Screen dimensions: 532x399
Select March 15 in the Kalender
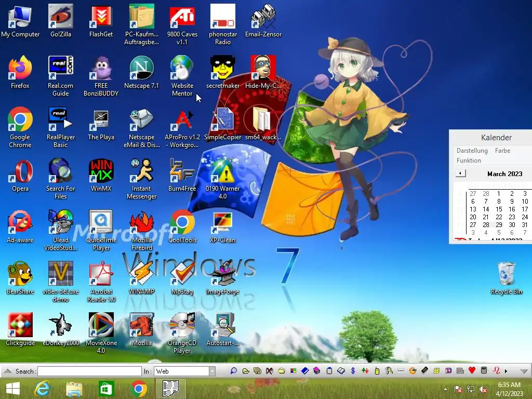(x=499, y=209)
